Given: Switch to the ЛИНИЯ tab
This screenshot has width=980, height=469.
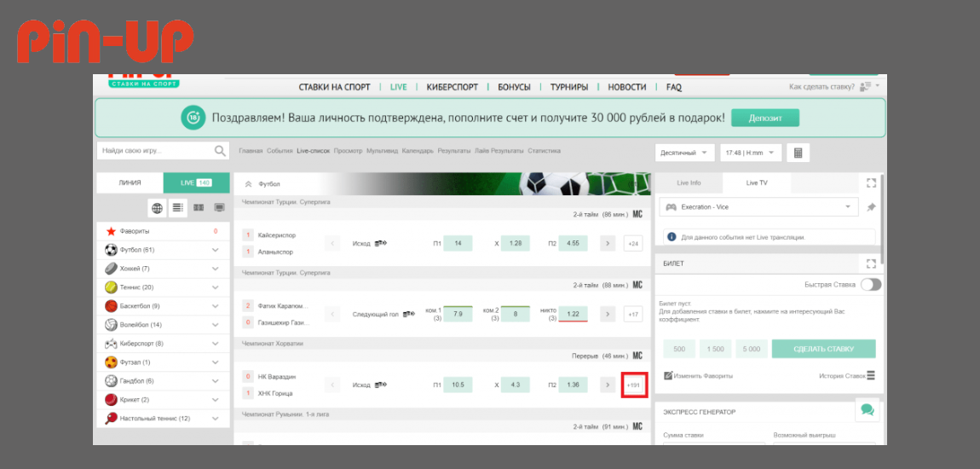Looking at the screenshot, I should point(130,182).
